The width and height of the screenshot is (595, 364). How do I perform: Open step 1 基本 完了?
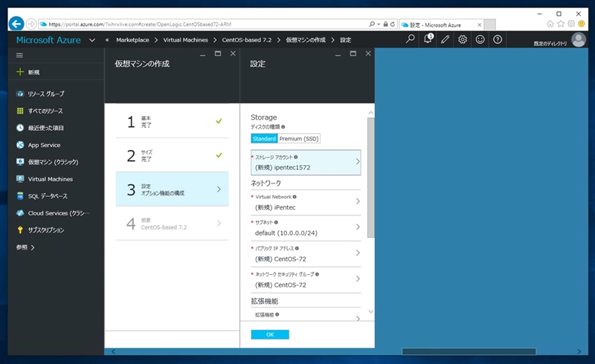[x=173, y=121]
